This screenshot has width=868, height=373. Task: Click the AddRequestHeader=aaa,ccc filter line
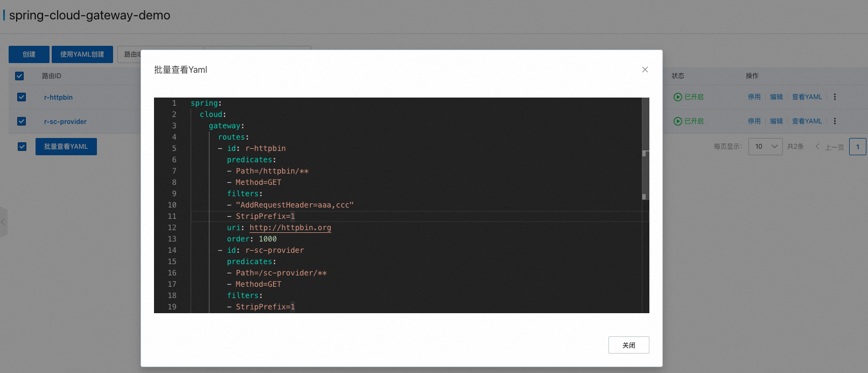tap(290, 205)
